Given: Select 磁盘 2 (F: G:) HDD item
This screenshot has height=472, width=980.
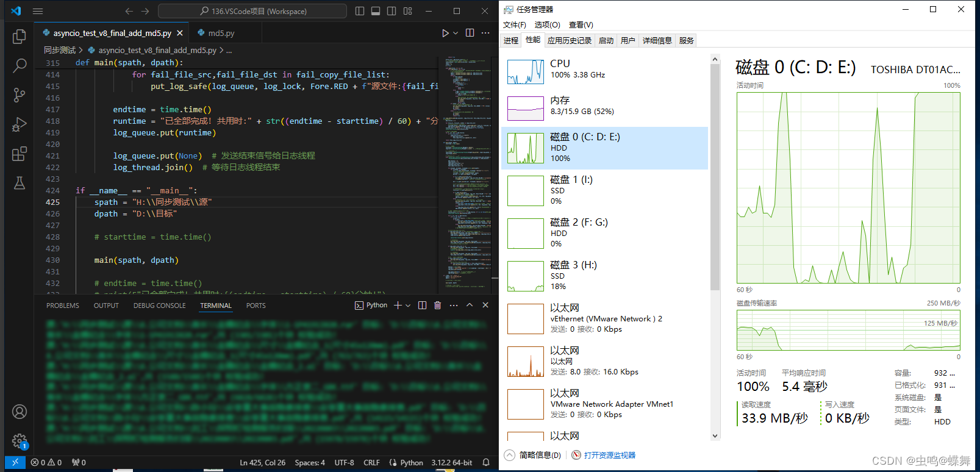Looking at the screenshot, I should click(x=604, y=233).
